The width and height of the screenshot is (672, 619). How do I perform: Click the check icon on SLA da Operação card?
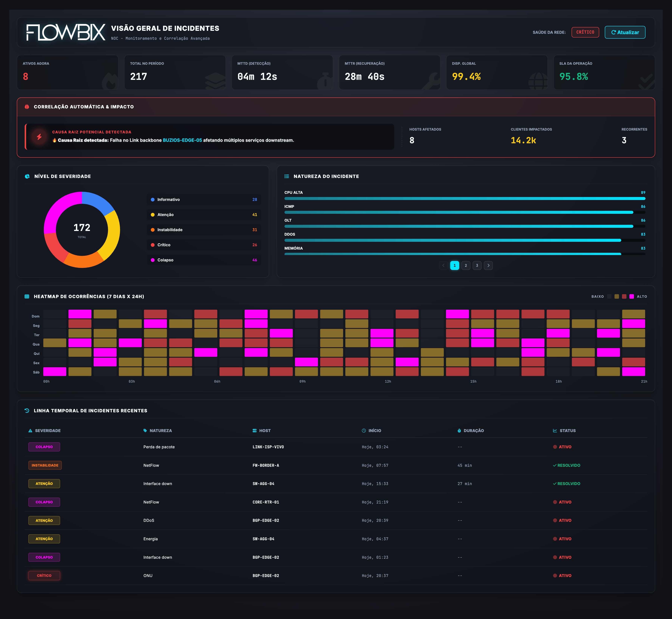[646, 82]
